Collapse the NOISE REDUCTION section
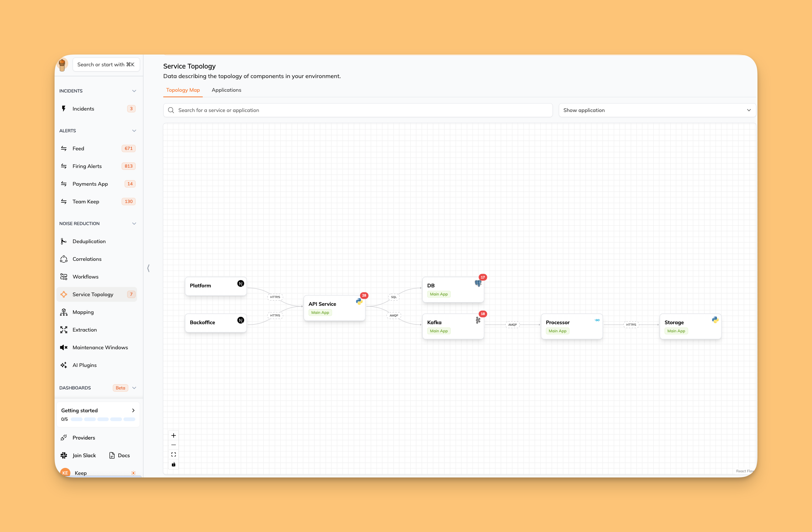The width and height of the screenshot is (812, 532). 134,224
